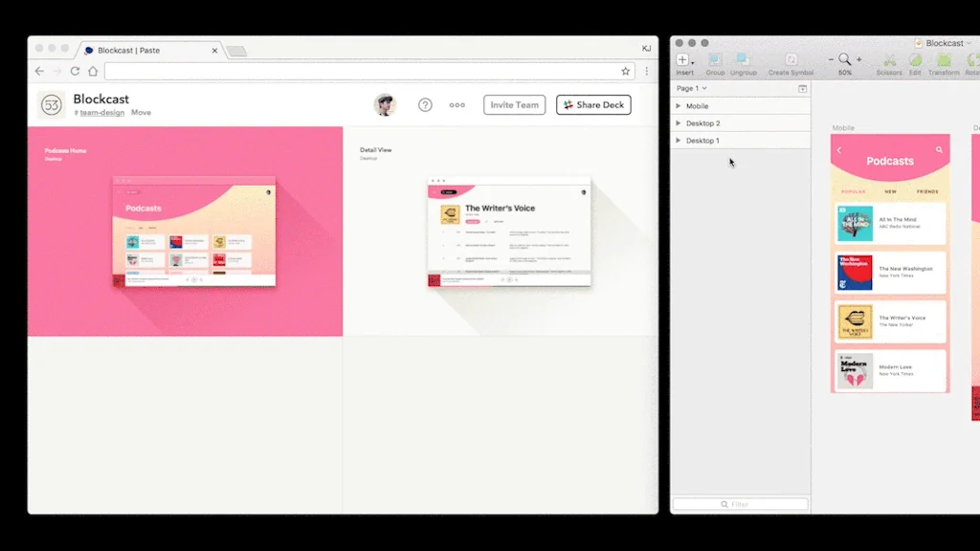Select the Scissors tool

[x=889, y=59]
